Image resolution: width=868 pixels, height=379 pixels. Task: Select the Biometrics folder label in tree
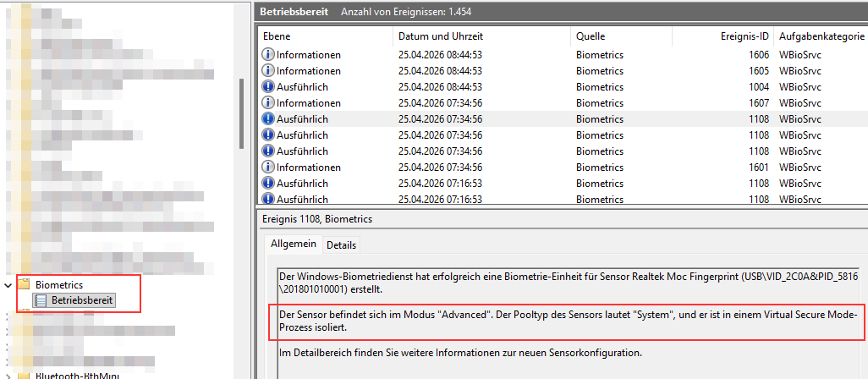59,285
